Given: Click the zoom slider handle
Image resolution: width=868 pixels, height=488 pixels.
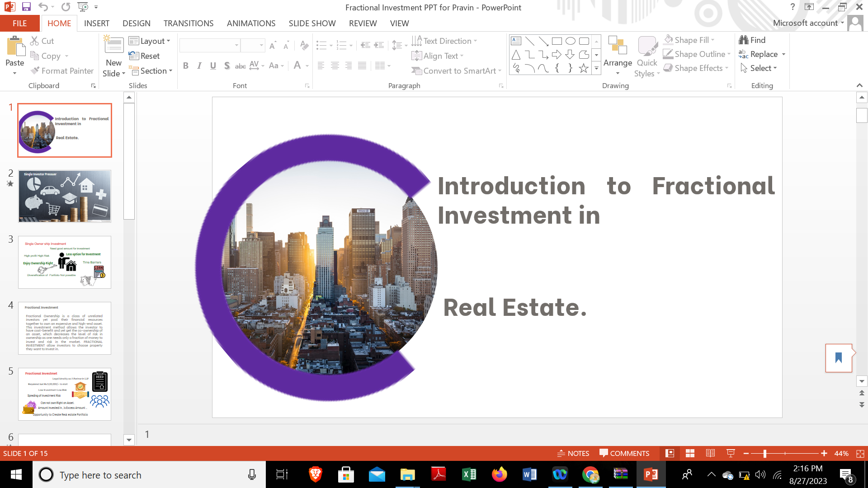Looking at the screenshot, I should point(764,453).
